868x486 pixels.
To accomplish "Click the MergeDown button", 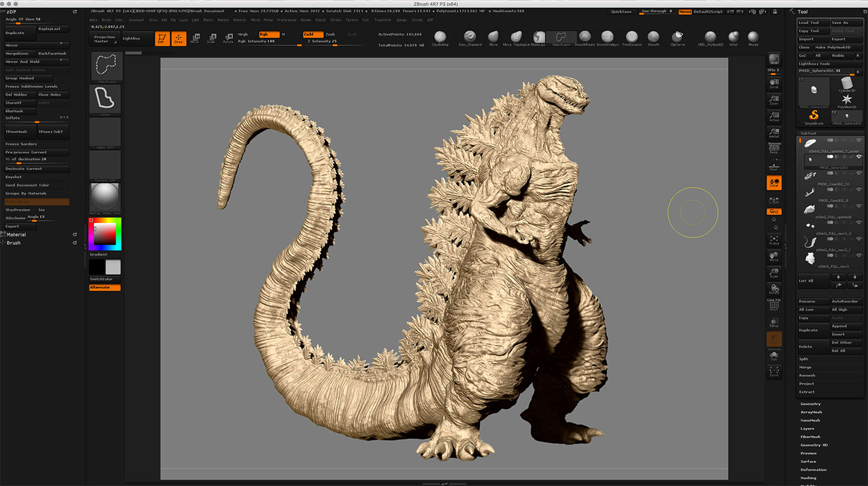I will click(x=20, y=54).
